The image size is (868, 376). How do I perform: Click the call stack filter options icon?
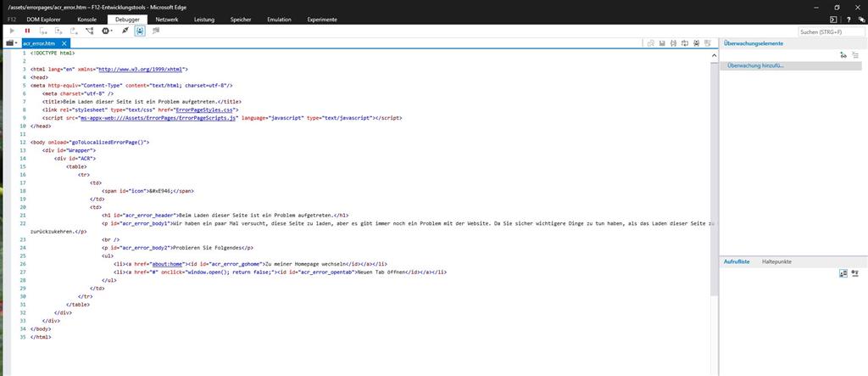tap(855, 272)
